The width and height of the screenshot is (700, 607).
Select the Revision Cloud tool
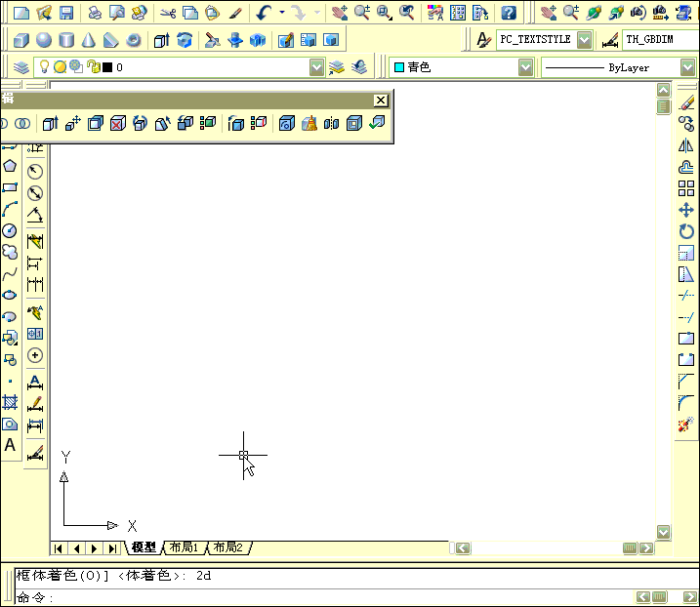coord(10,252)
